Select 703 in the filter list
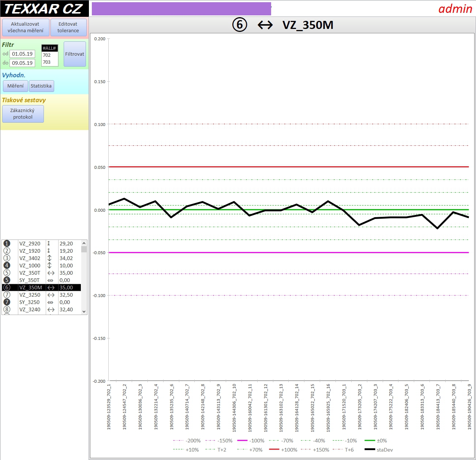This screenshot has width=476, height=460. [x=49, y=62]
